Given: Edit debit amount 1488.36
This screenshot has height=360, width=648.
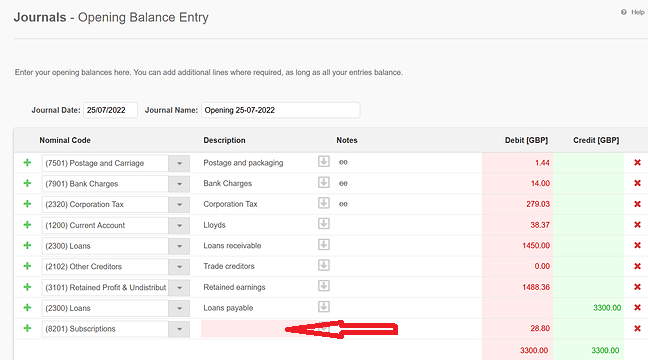Looking at the screenshot, I should (517, 287).
